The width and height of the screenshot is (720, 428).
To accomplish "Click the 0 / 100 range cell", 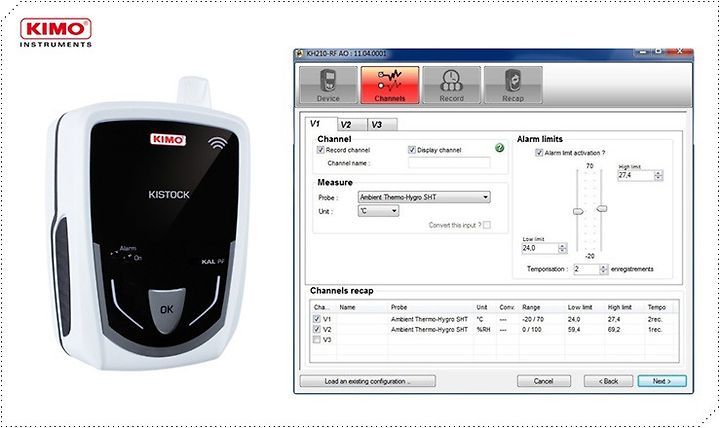I will (532, 330).
